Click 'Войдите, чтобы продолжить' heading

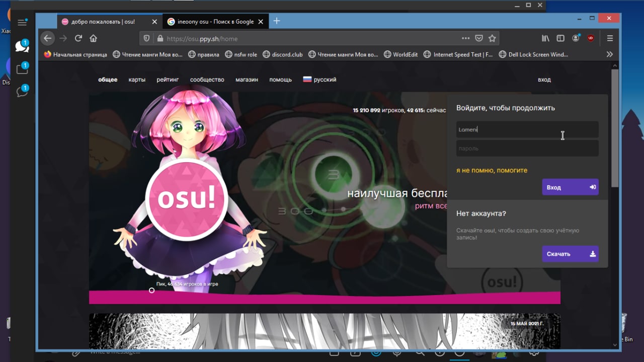506,108
